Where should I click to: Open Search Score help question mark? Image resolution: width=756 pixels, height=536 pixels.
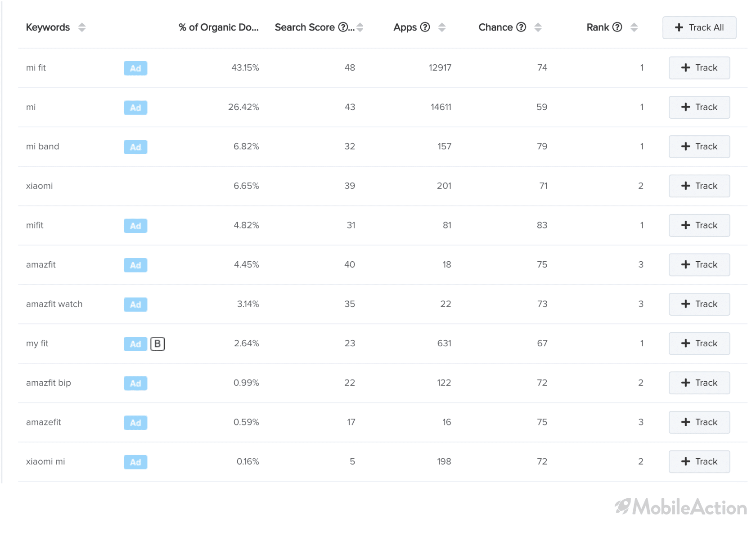[343, 27]
